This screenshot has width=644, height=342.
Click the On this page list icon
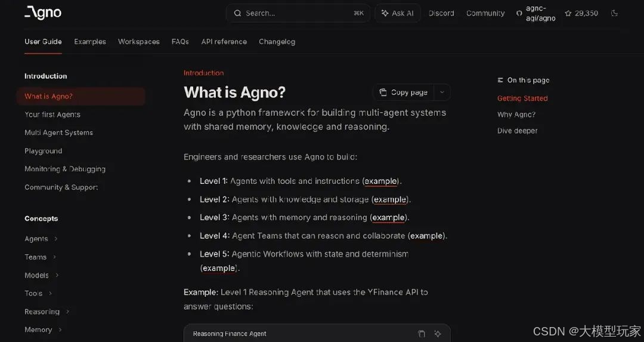pos(500,80)
